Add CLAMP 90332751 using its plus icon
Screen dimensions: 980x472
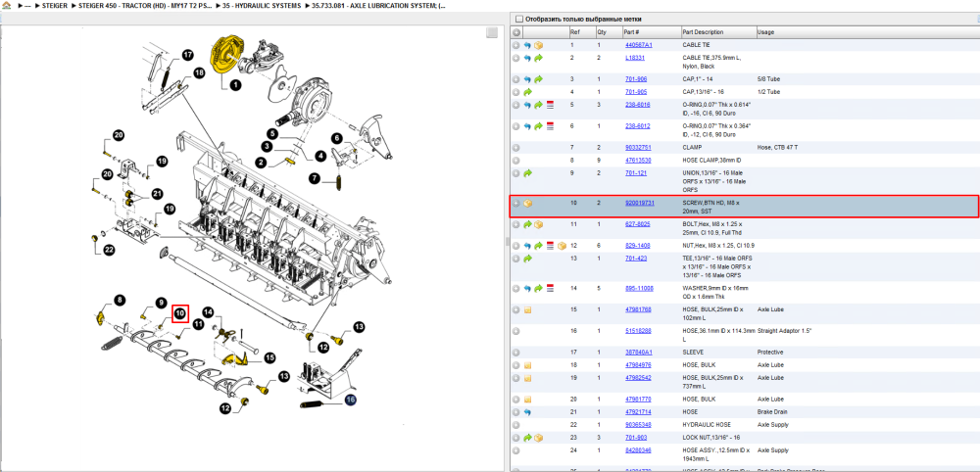point(516,147)
